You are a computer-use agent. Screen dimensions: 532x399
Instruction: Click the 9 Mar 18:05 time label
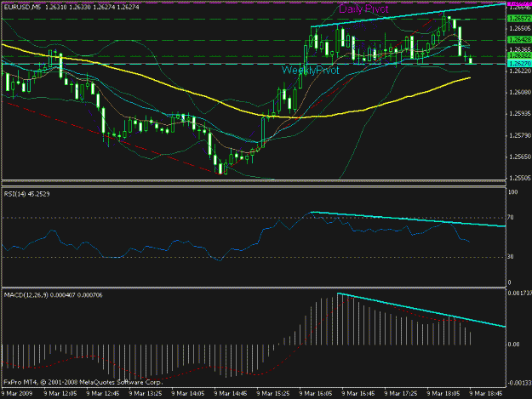[x=443, y=394]
